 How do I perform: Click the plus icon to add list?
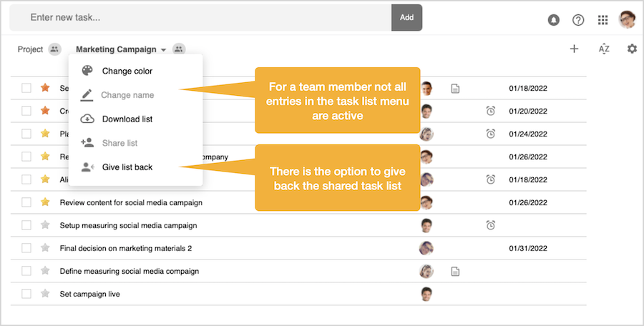[x=574, y=49]
